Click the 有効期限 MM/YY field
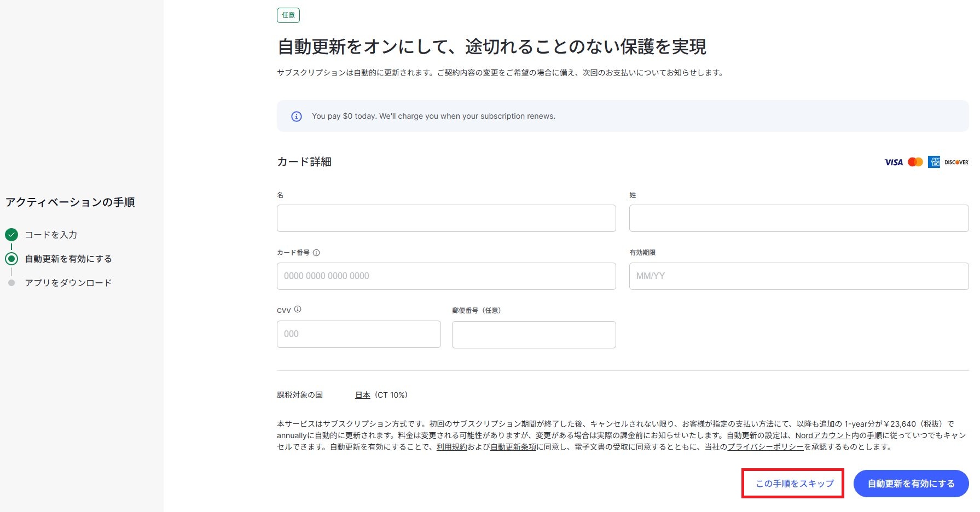980x512 pixels. 798,276
